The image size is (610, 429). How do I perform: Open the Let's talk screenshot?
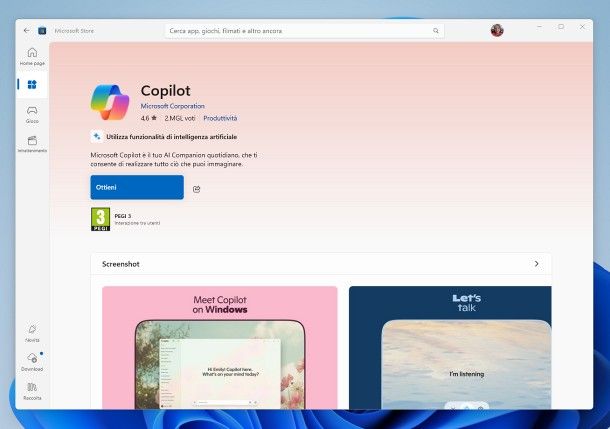click(x=450, y=347)
